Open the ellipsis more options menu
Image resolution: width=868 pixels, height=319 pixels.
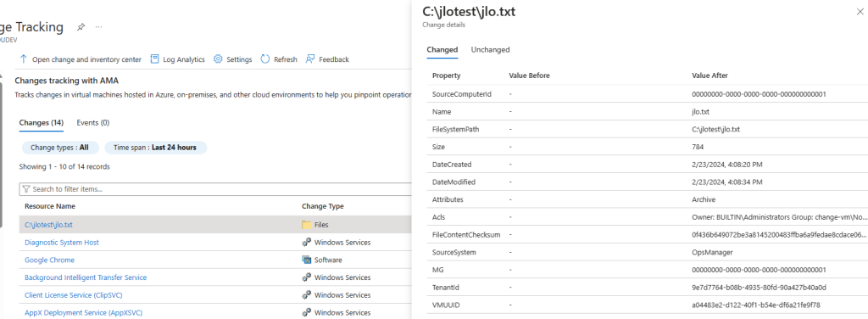point(98,26)
